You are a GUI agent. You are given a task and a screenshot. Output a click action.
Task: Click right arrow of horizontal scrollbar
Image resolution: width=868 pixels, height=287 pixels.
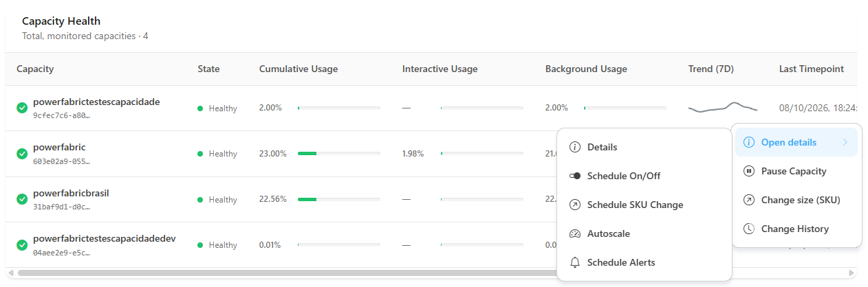click(852, 273)
